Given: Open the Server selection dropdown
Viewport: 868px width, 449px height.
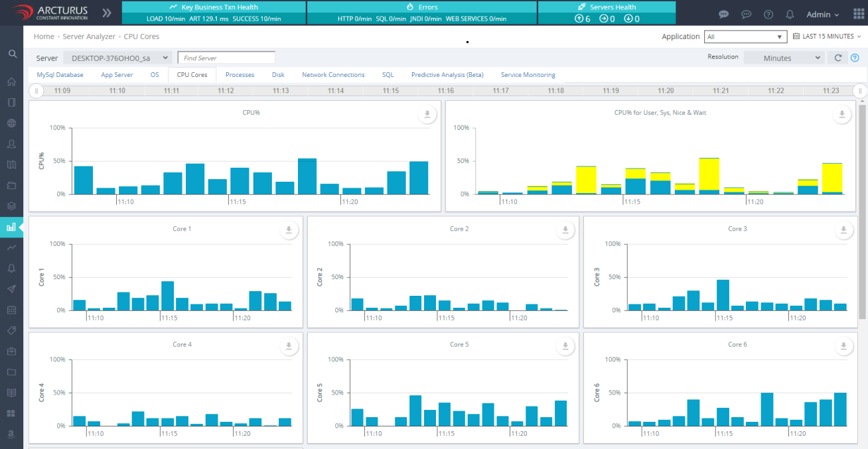Looking at the screenshot, I should (x=117, y=58).
